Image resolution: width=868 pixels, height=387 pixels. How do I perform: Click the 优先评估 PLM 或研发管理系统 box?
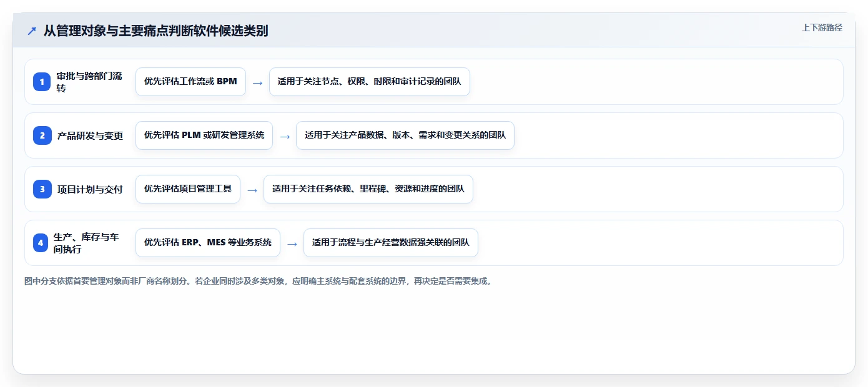pos(204,135)
